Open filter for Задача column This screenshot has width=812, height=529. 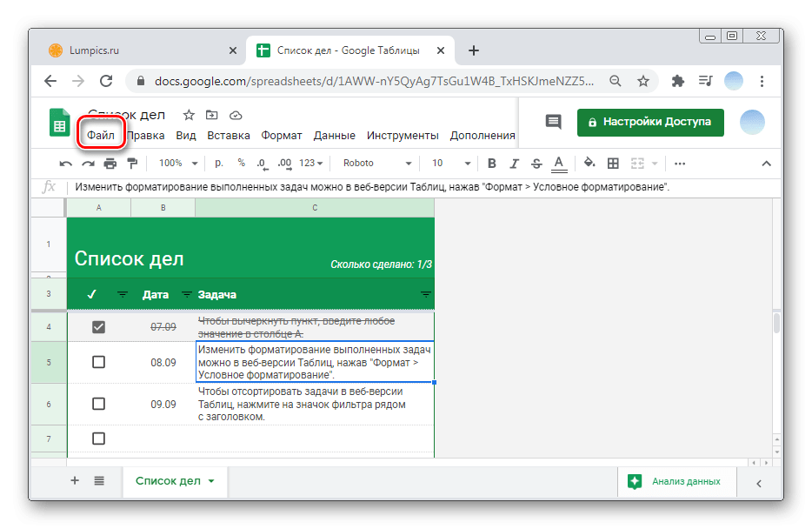(x=426, y=294)
